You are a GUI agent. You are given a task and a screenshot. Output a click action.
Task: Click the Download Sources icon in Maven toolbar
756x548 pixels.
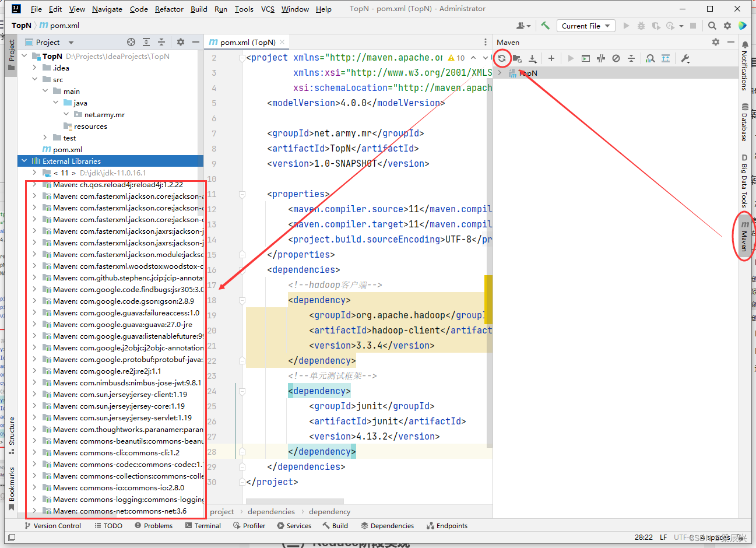(x=533, y=58)
